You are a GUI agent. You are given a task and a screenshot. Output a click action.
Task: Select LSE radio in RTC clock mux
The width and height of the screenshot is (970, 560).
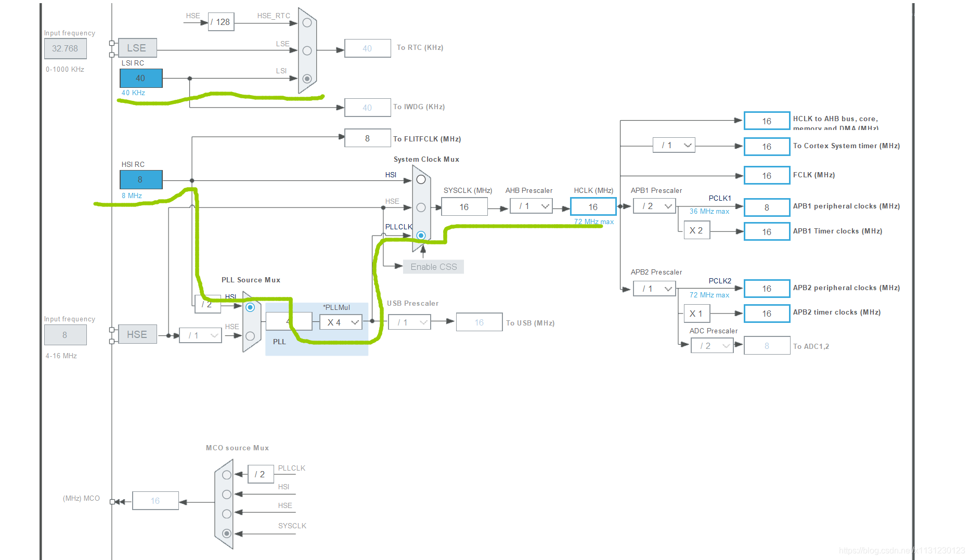[307, 51]
